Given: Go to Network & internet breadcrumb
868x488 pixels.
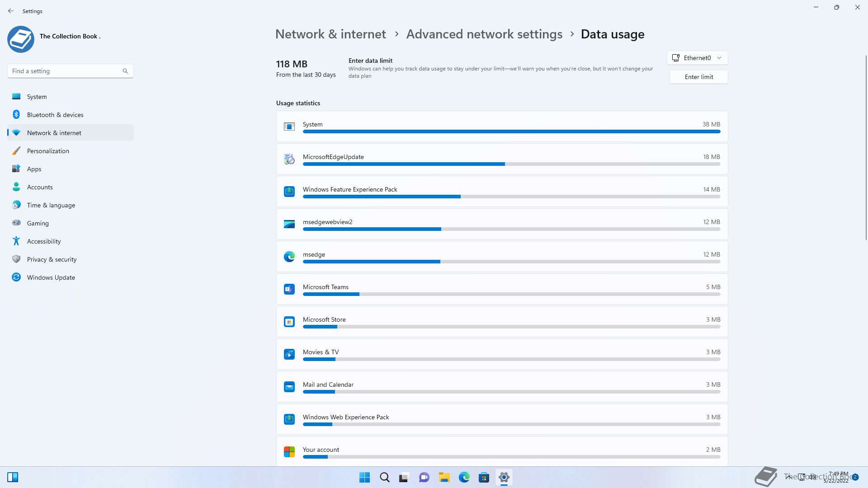Looking at the screenshot, I should 330,34.
